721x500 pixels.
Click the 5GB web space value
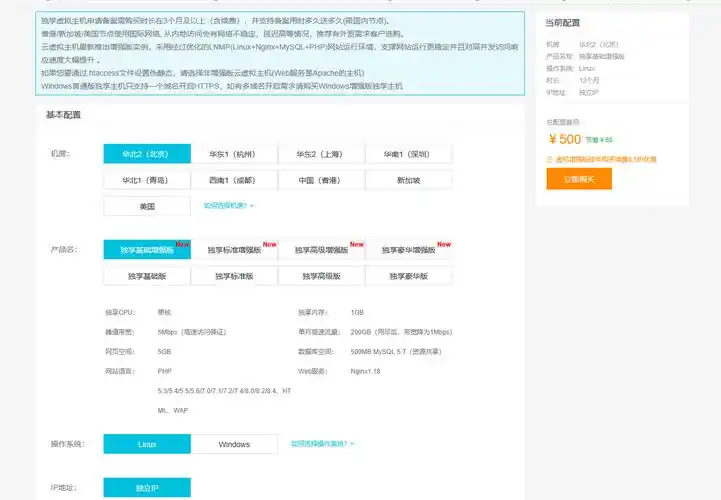(164, 351)
